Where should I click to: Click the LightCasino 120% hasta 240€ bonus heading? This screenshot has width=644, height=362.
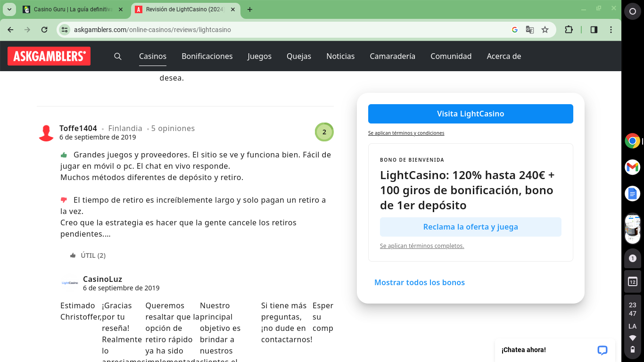(x=467, y=190)
